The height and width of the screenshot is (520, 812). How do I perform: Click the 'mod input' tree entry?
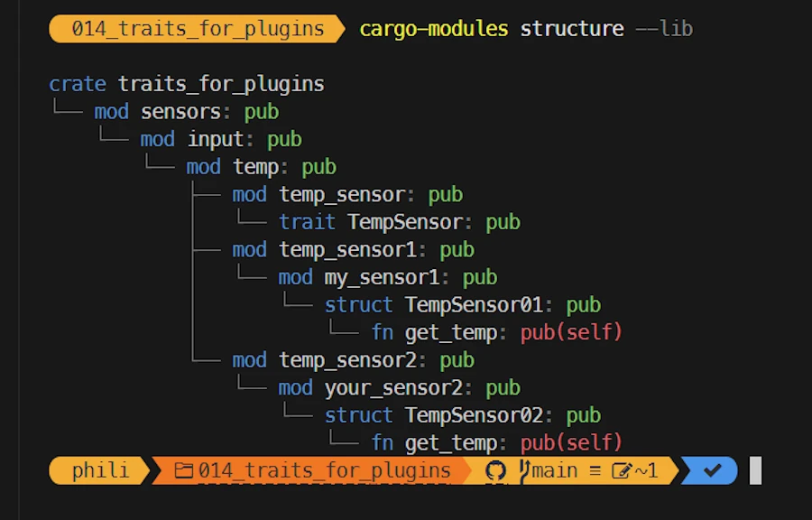[192, 139]
